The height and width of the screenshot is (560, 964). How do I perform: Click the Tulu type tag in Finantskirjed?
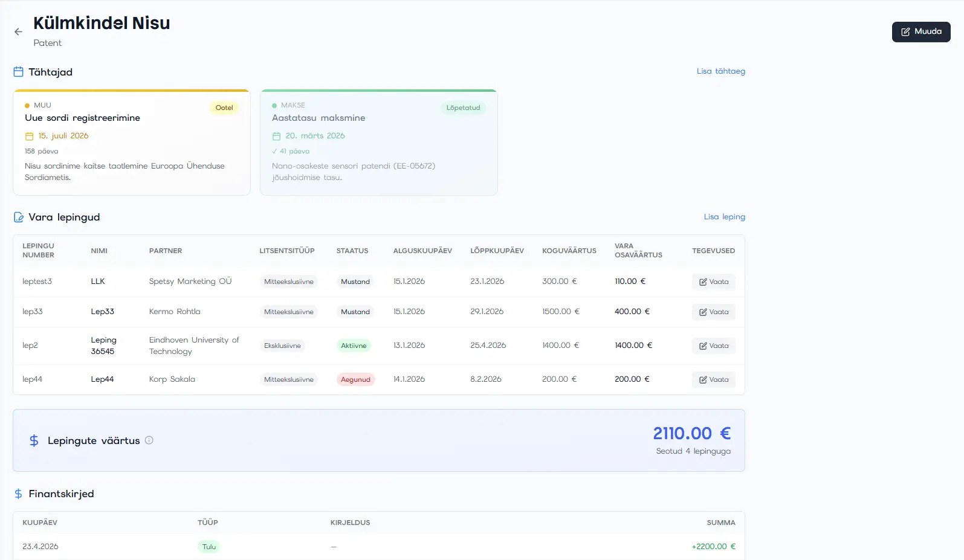209,547
